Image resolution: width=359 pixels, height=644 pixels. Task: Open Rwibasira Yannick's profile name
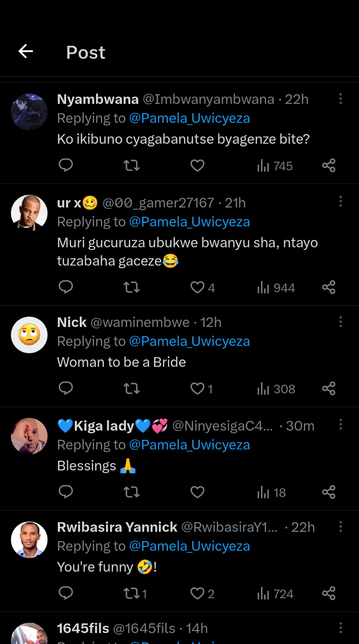(117, 527)
